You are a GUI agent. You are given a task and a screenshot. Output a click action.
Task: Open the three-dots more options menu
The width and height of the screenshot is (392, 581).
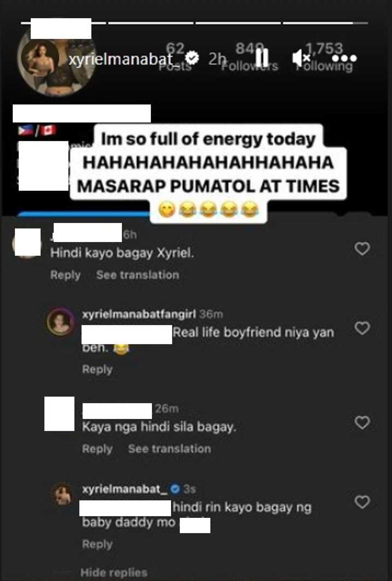coord(345,58)
